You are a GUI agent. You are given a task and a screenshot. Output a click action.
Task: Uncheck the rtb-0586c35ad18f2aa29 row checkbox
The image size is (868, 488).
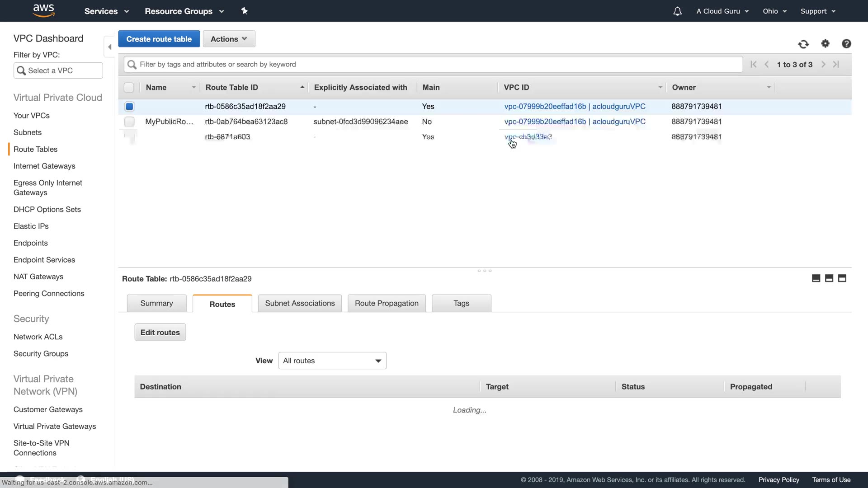[129, 107]
